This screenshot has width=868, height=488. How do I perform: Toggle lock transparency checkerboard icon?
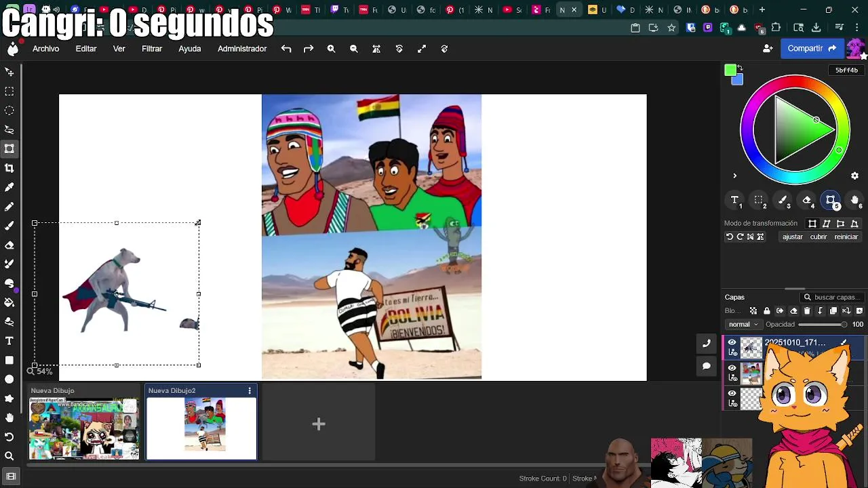(x=753, y=311)
